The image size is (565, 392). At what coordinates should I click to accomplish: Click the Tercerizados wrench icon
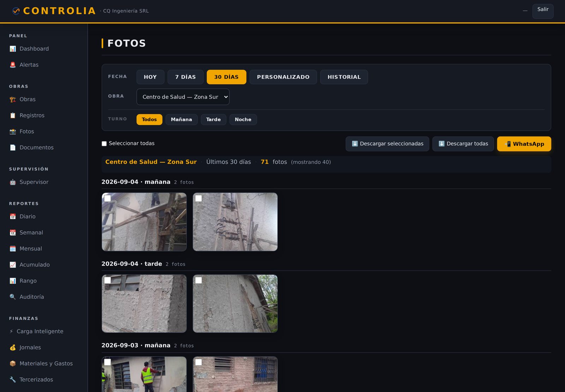click(13, 380)
